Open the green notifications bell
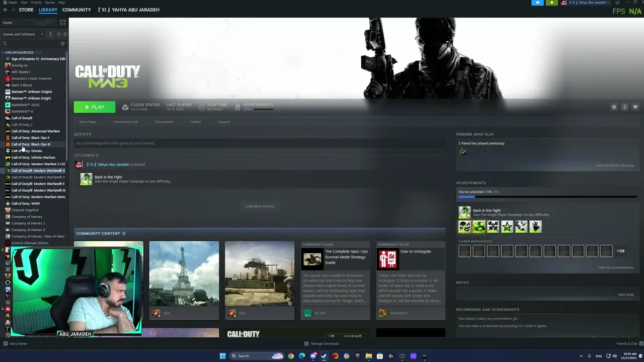The image size is (644, 362). pos(551,3)
